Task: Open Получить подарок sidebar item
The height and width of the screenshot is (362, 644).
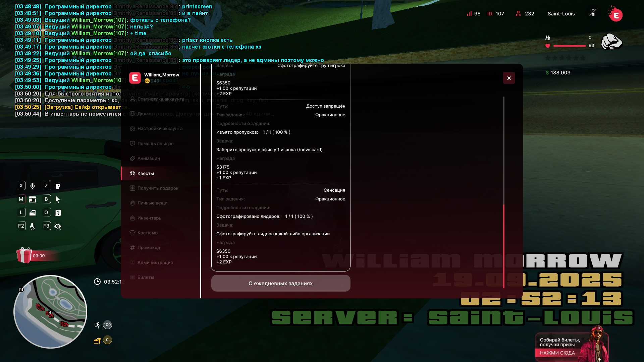Action: tap(158, 188)
